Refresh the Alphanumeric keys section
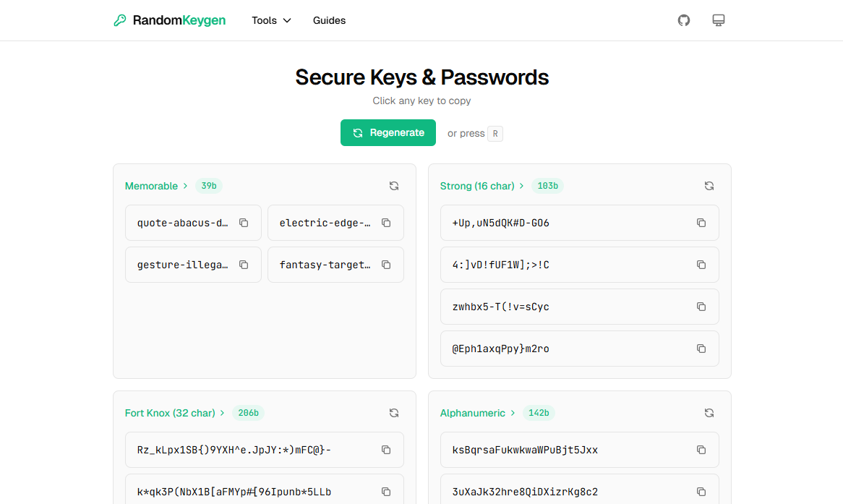Screen dimensions: 843x504 tap(709, 413)
